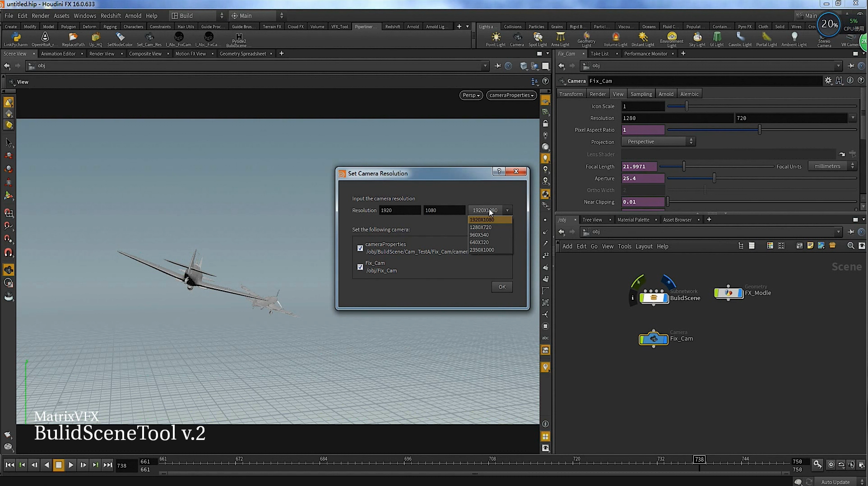Open the Focal Units millimeters dropdown

pyautogui.click(x=832, y=166)
